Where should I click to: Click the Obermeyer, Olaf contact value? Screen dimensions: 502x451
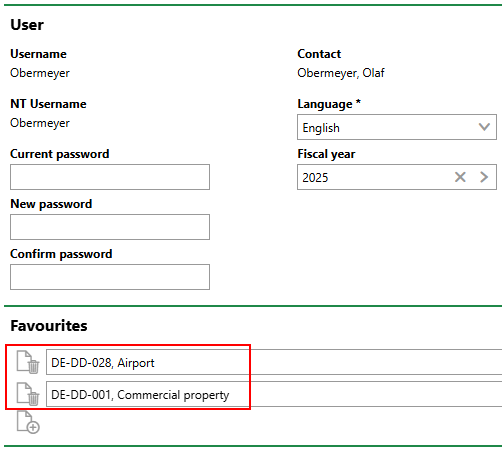point(341,73)
